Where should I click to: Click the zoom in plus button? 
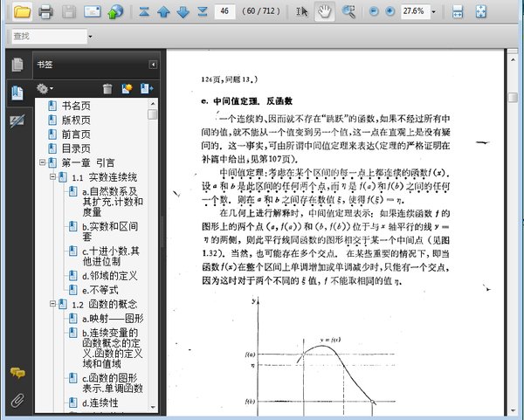tap(390, 11)
